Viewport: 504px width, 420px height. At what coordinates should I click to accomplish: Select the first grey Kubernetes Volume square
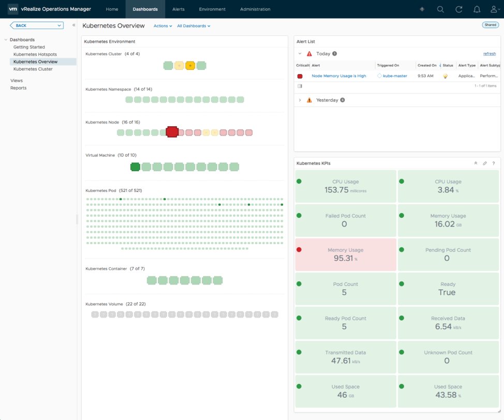coord(95,314)
